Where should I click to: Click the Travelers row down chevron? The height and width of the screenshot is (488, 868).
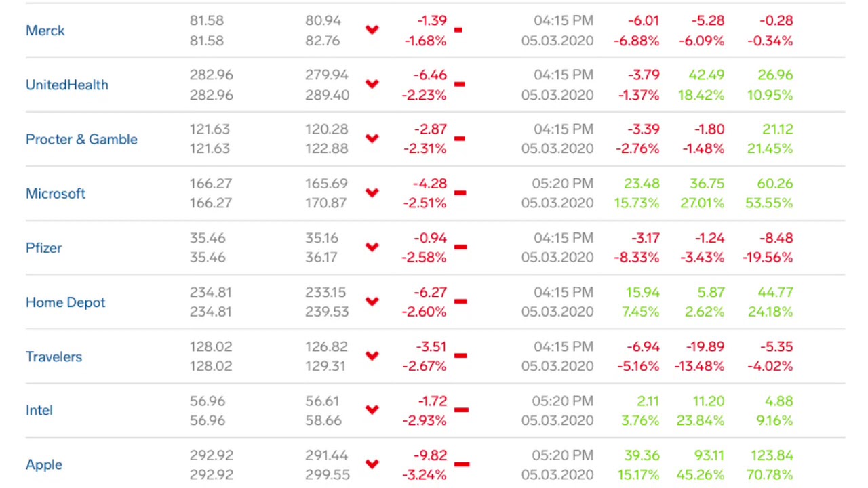[372, 356]
